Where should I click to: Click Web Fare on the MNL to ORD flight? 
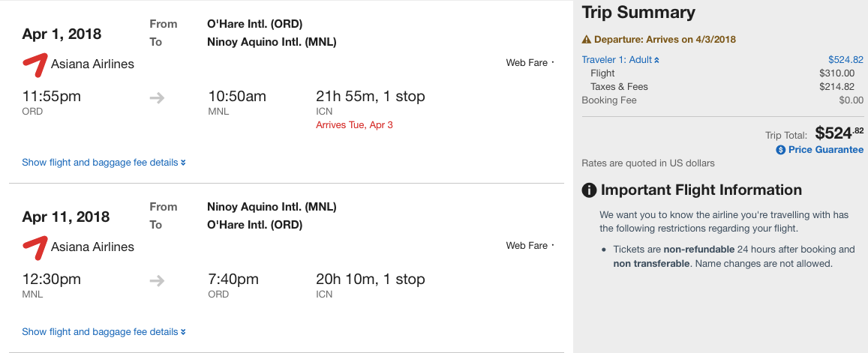[527, 246]
